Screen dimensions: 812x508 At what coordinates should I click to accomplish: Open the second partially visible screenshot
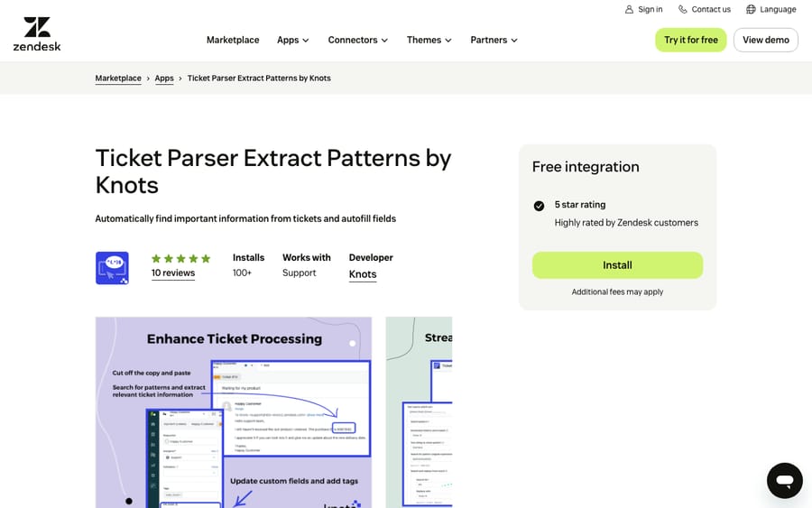pos(419,412)
